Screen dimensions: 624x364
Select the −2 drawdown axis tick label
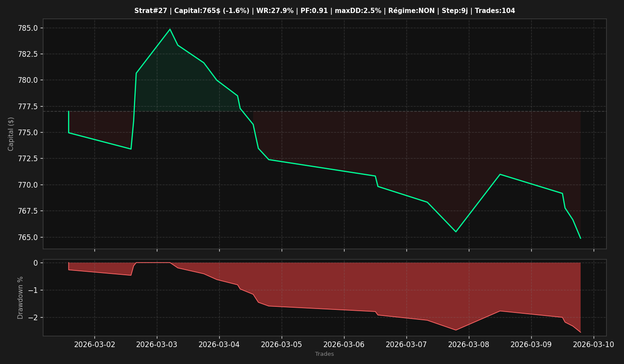coord(33,318)
